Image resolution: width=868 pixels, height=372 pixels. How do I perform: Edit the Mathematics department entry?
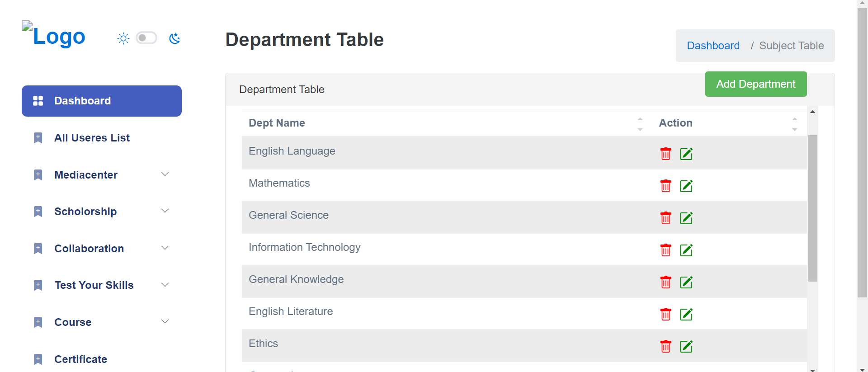pos(686,186)
